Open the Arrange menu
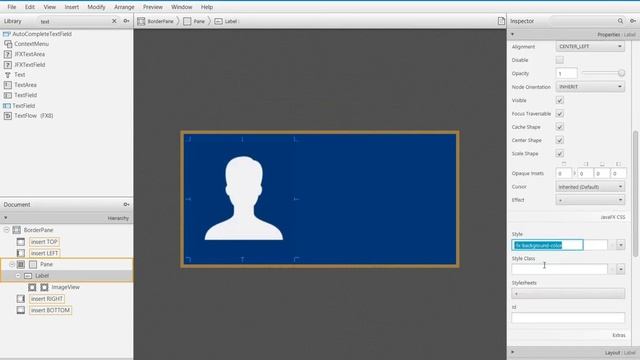This screenshot has width=640, height=360. (124, 7)
